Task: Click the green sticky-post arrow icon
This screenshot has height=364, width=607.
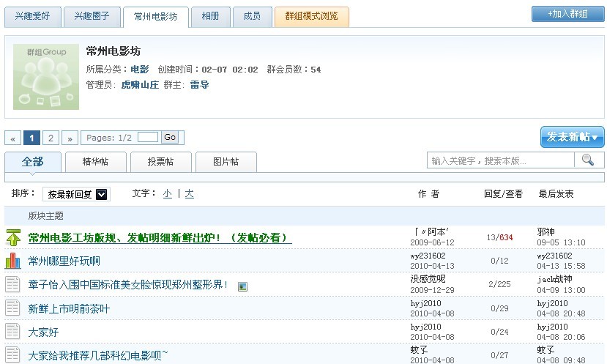Action: coord(13,237)
